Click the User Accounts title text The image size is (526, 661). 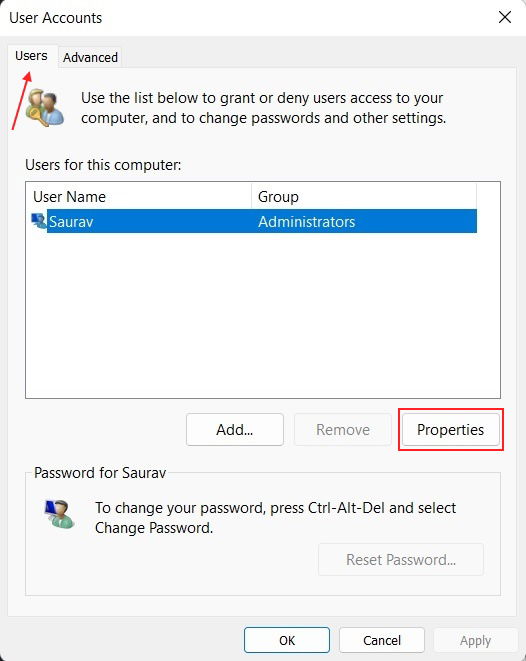(x=56, y=18)
